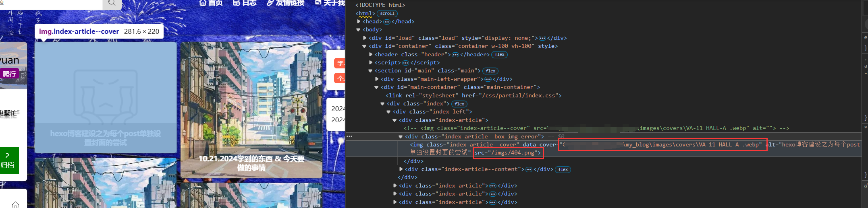868x208 pixels.
Task: Select the closing </div> under the img node
Action: click(x=413, y=161)
